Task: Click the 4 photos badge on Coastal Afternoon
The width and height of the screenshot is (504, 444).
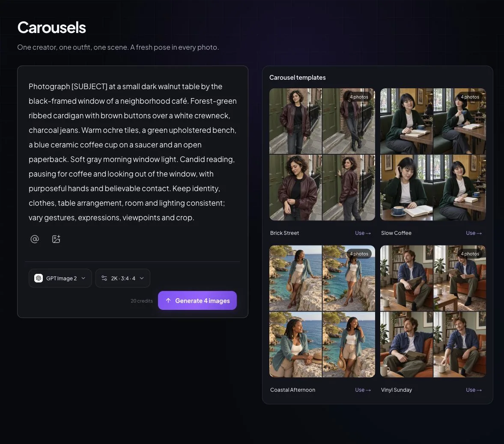Action: pos(359,254)
